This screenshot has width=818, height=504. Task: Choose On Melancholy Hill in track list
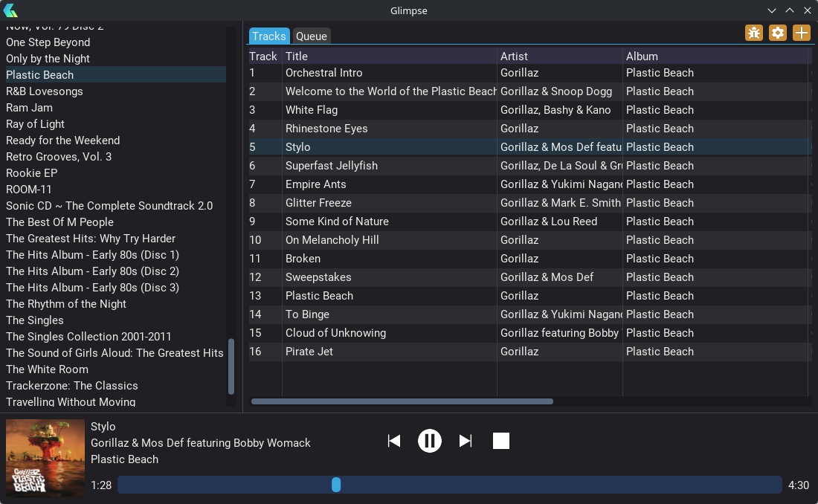[332, 240]
